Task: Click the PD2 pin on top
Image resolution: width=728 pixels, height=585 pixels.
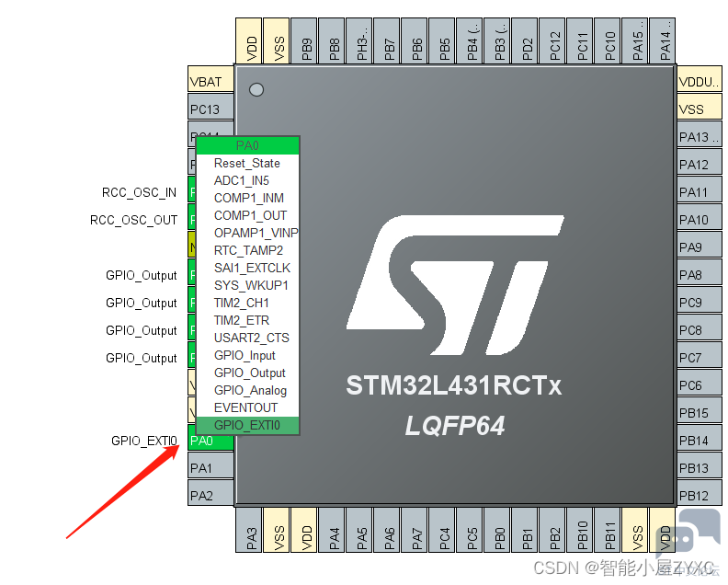Action: (525, 40)
